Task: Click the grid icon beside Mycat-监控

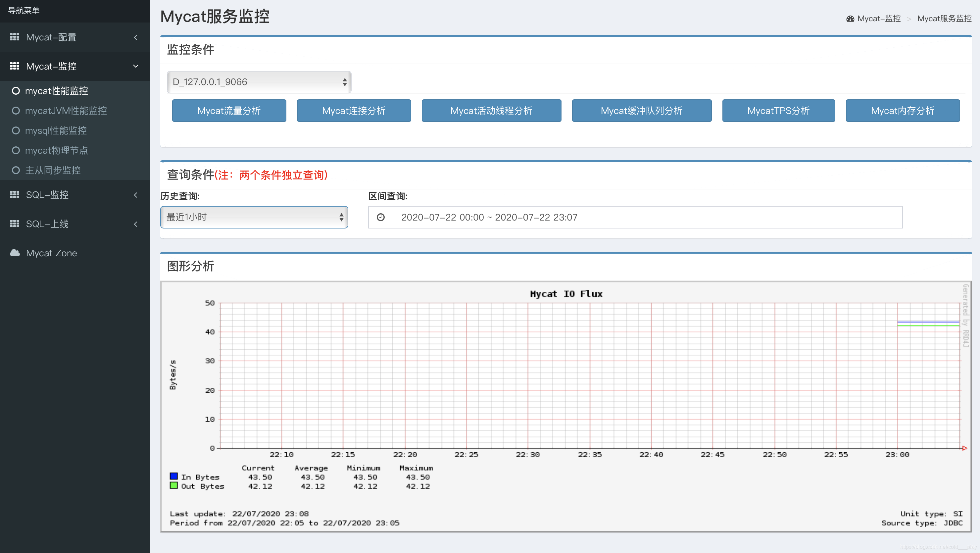Action: pos(15,66)
